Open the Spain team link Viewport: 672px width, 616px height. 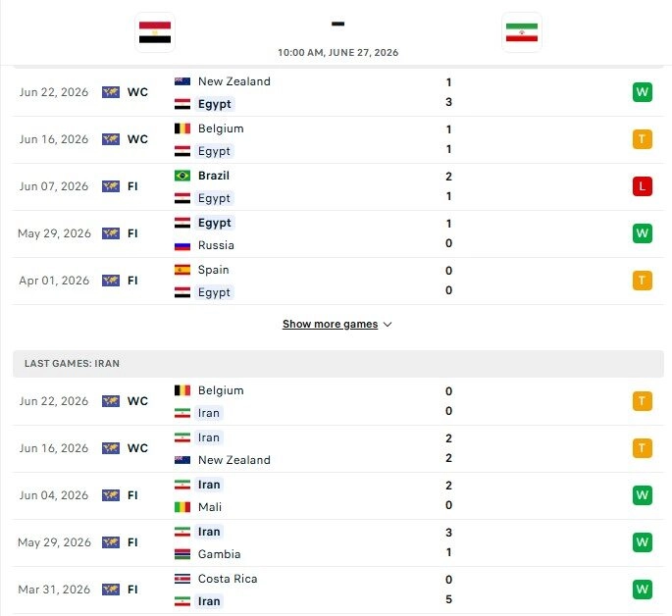pos(214,270)
